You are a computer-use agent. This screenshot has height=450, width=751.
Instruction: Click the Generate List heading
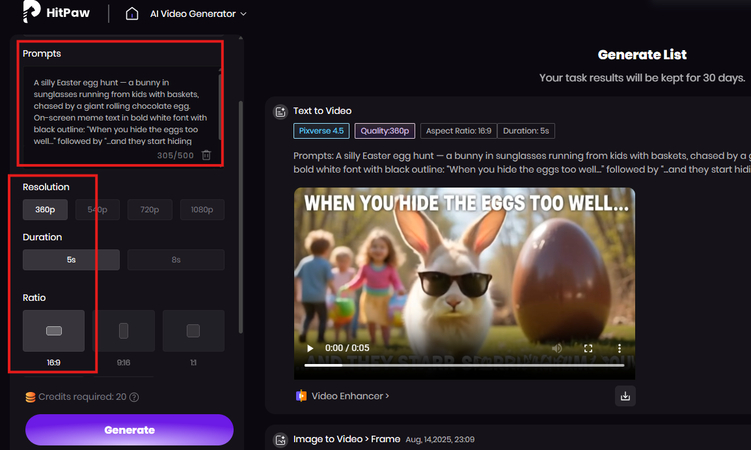pyautogui.click(x=642, y=55)
